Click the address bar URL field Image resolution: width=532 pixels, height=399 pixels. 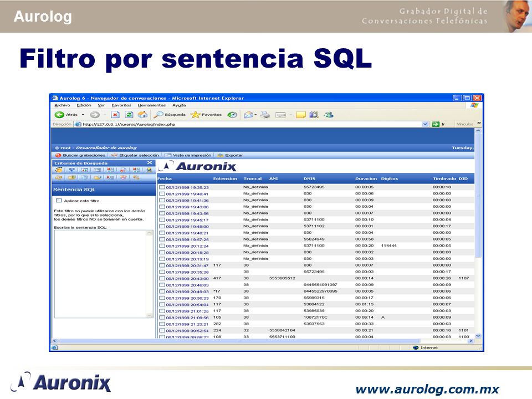[x=252, y=124]
